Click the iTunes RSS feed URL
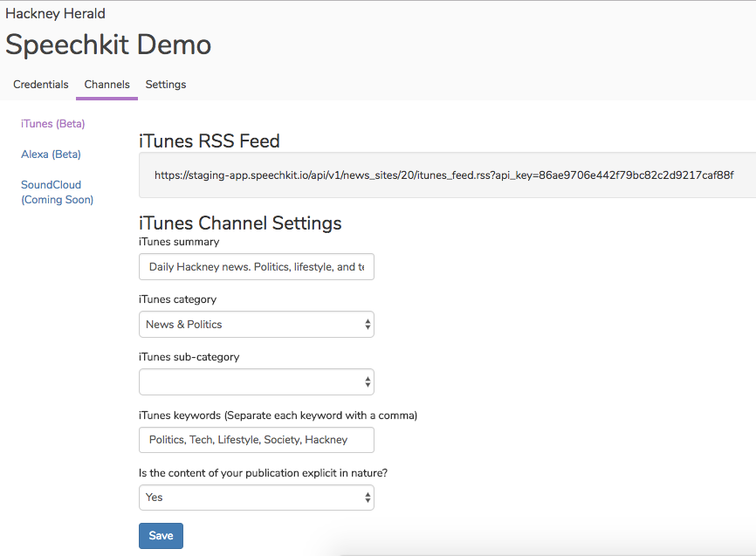 443,175
